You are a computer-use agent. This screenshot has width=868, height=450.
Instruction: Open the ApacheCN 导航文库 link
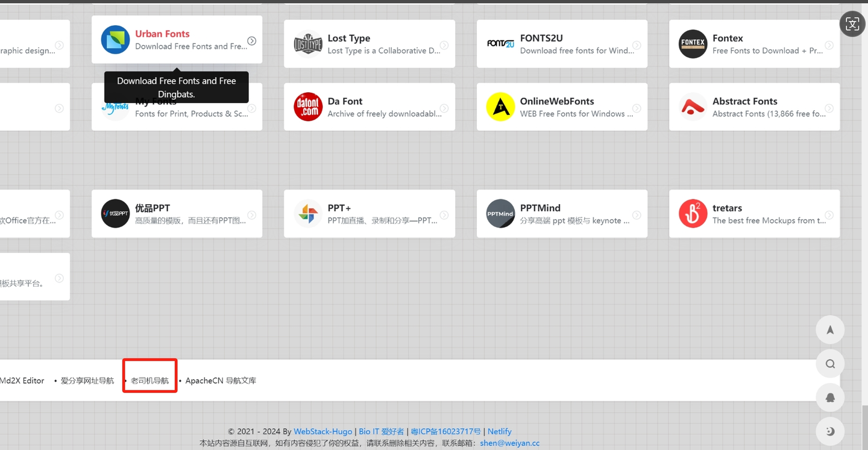(221, 381)
